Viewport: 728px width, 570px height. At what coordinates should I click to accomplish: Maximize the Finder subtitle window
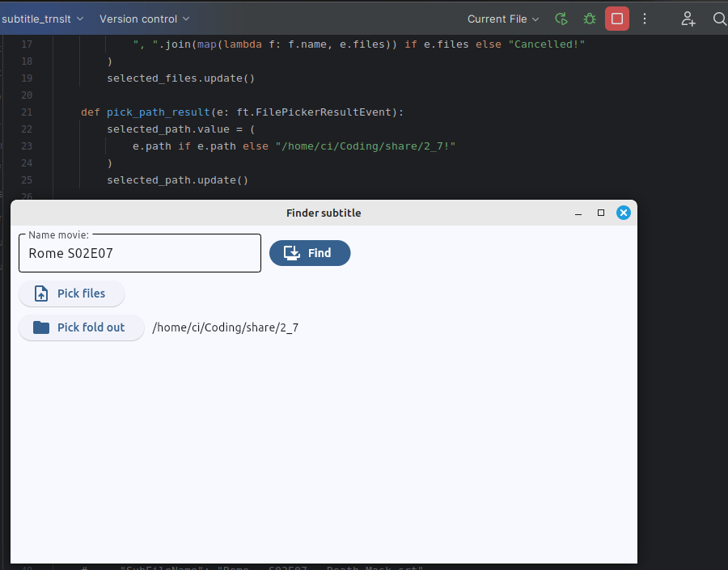[x=601, y=213]
